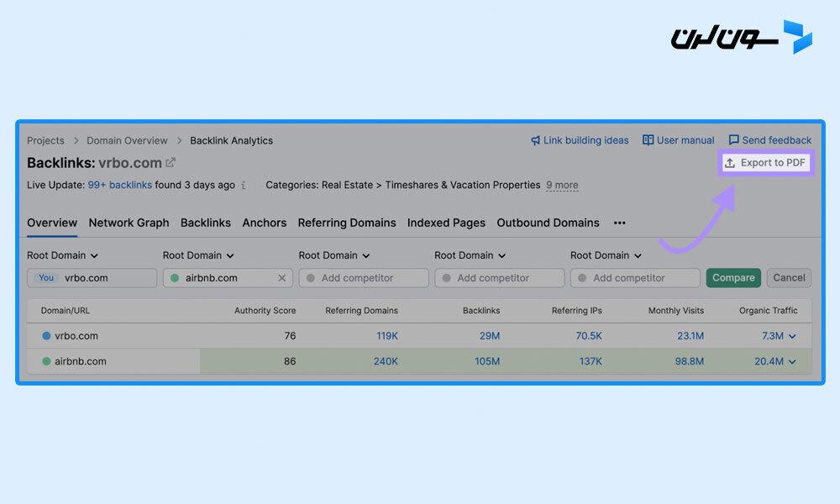
Task: Click the megaphone icon for Link building ideas
Action: tap(535, 140)
